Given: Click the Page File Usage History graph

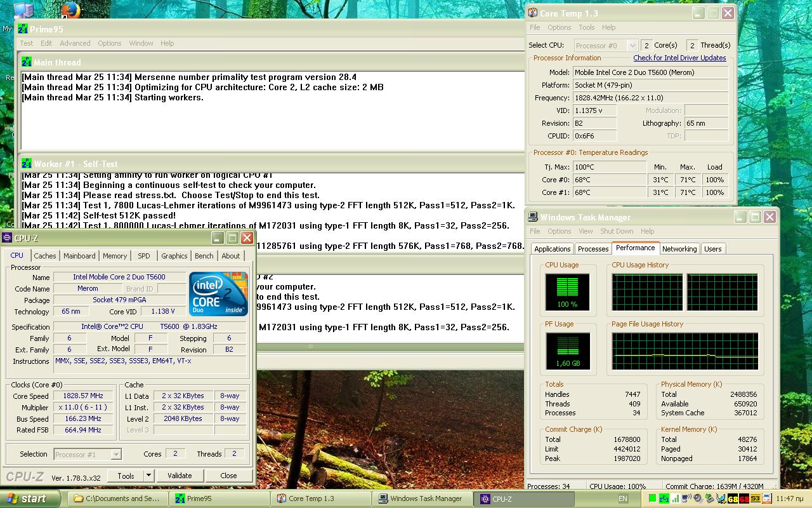Looking at the screenshot, I should click(685, 351).
